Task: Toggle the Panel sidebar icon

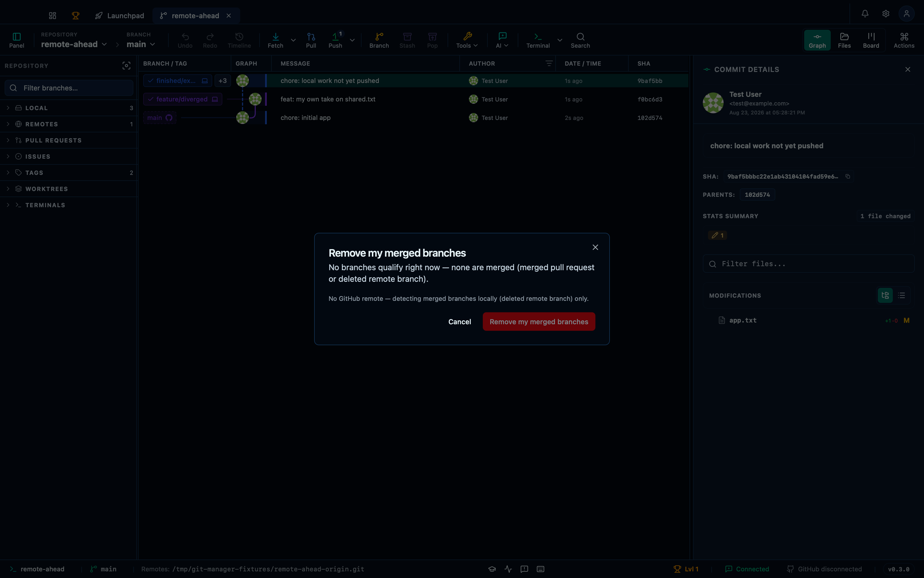Action: pos(16,40)
